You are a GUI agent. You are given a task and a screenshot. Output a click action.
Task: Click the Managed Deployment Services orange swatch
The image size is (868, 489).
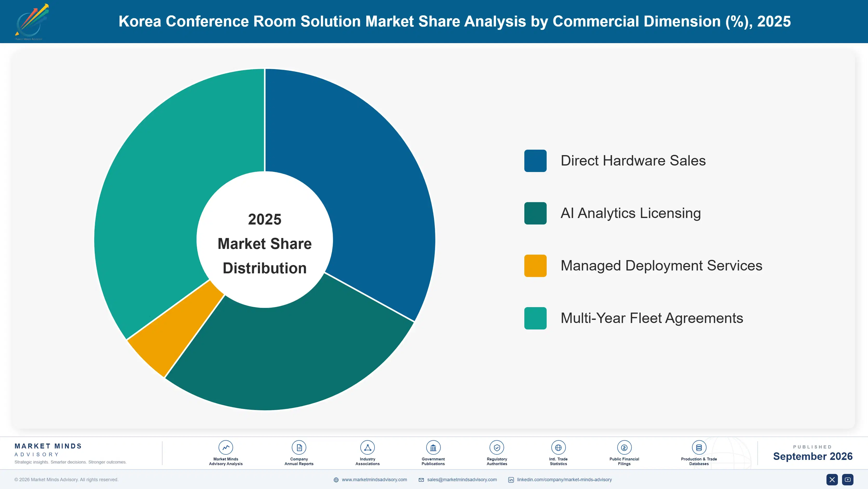tap(535, 266)
